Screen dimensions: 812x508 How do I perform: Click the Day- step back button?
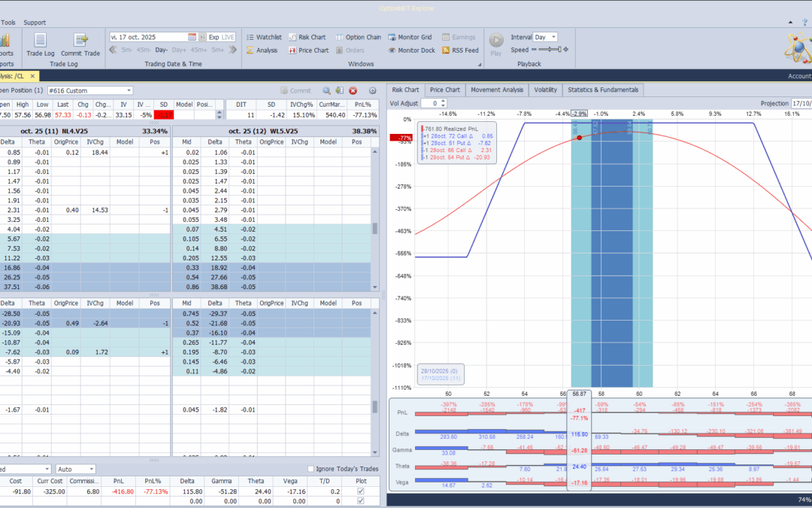pos(161,50)
